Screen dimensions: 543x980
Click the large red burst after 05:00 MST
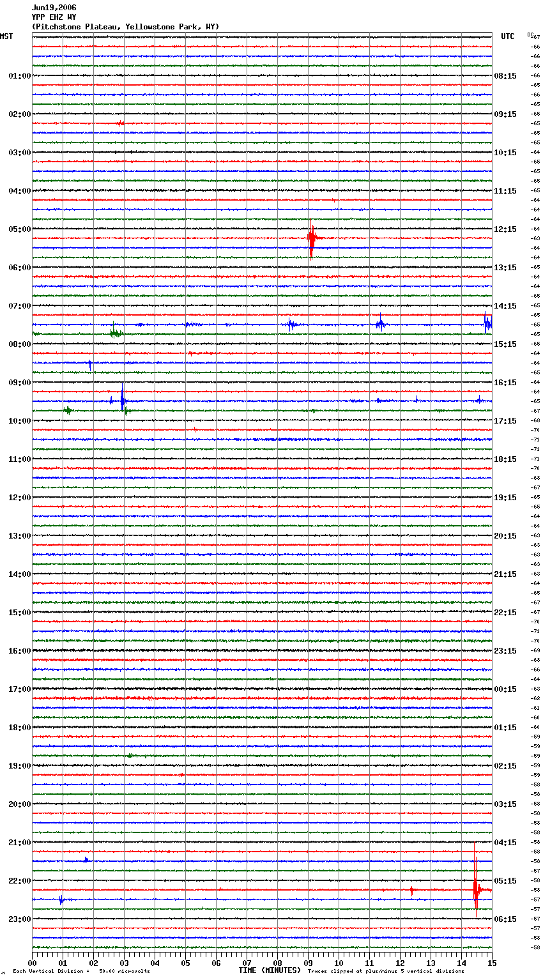312,238
